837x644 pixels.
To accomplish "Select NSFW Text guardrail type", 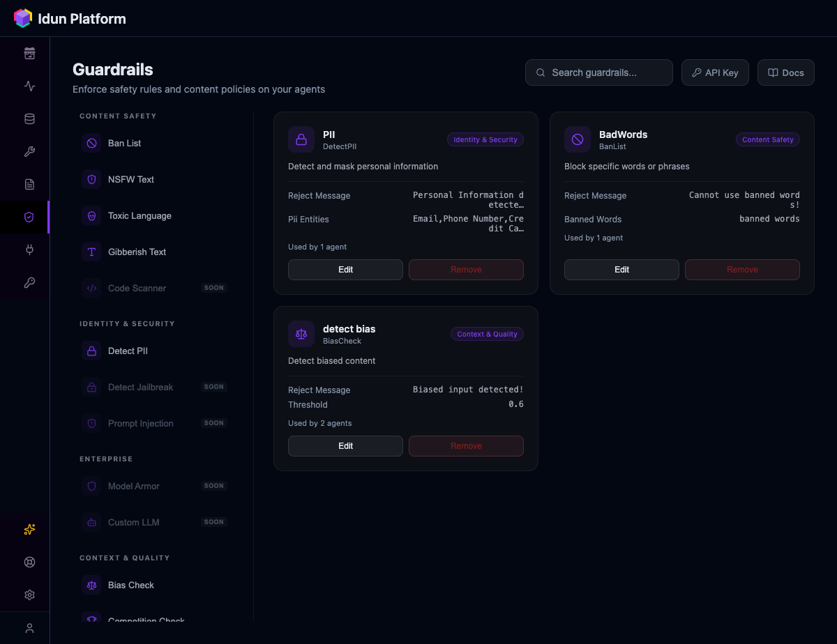I will 154,180.
